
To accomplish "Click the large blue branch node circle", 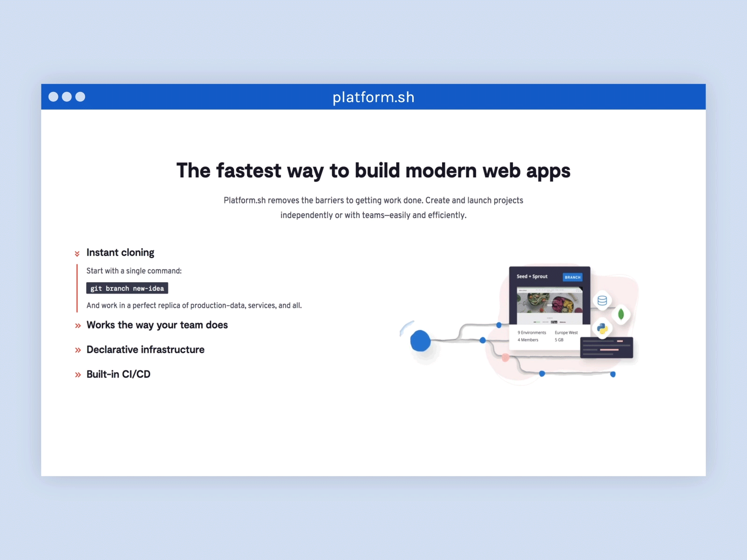I will click(421, 341).
